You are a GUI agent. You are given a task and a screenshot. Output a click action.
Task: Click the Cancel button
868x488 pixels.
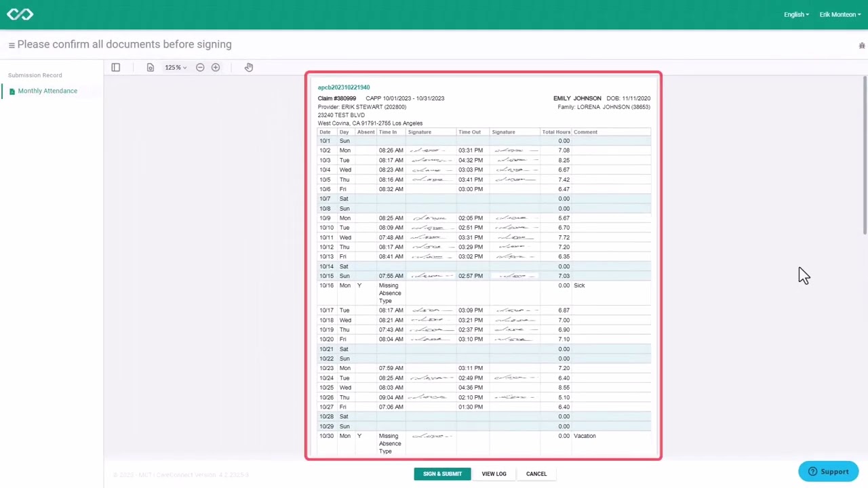click(x=536, y=474)
